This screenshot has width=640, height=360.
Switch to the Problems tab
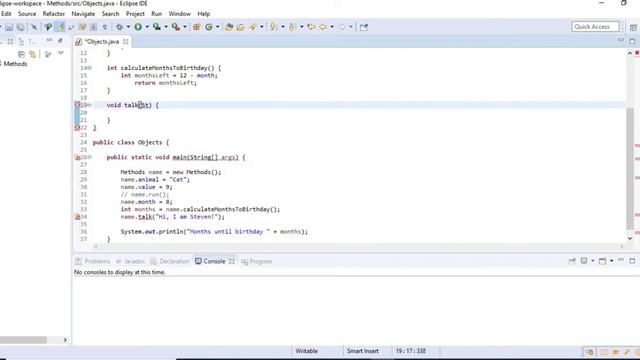(93, 261)
